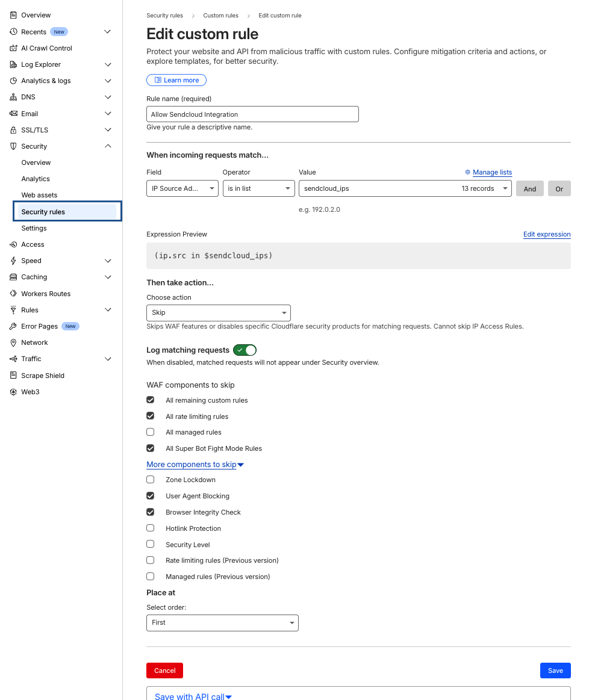
Task: Click the Or button
Action: pyautogui.click(x=559, y=188)
